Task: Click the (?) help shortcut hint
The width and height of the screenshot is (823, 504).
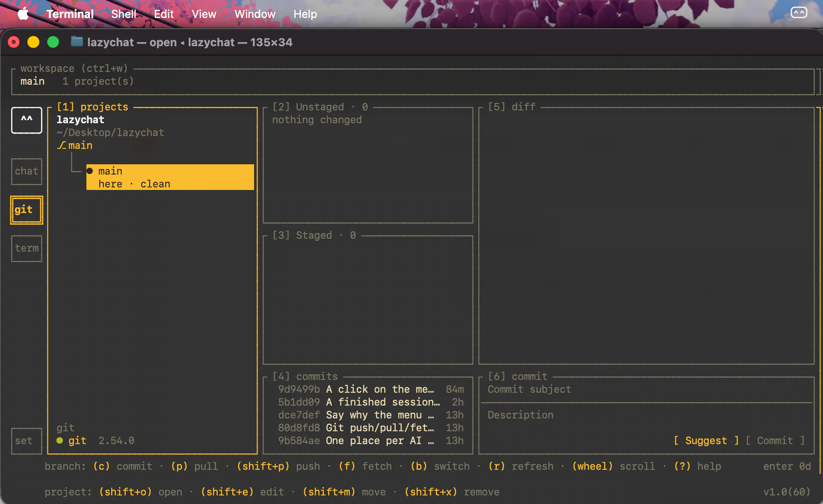Action: pos(697,466)
